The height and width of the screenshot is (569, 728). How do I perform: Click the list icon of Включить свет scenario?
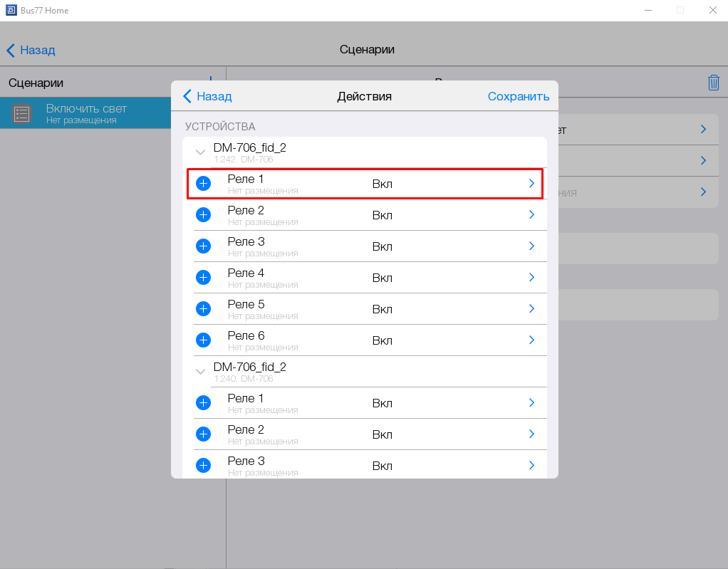[22, 114]
